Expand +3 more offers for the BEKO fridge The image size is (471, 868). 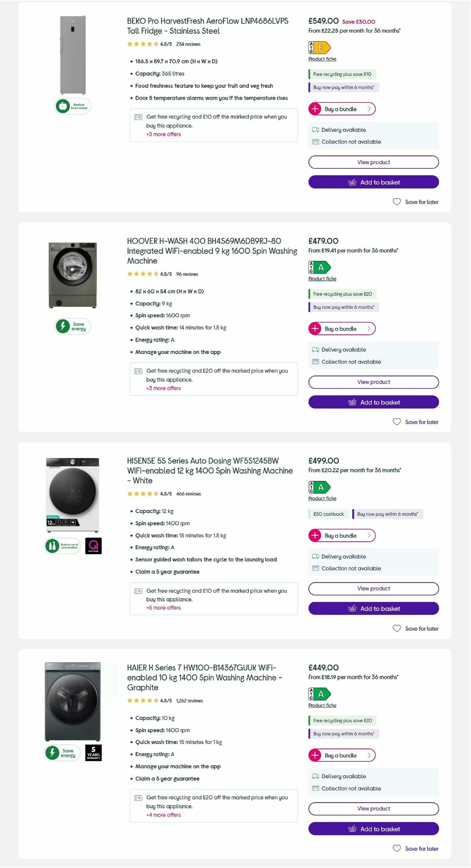pos(163,134)
